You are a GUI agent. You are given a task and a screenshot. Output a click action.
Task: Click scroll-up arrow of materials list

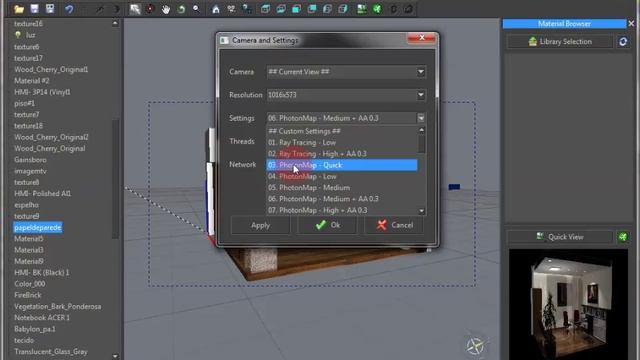pyautogui.click(x=115, y=24)
